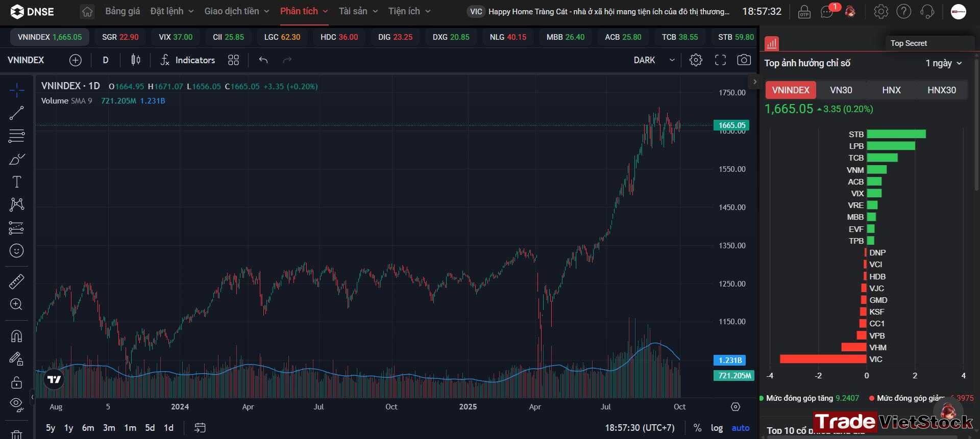This screenshot has height=439, width=980.
Task: Expand the Phân tích menu
Action: click(304, 11)
